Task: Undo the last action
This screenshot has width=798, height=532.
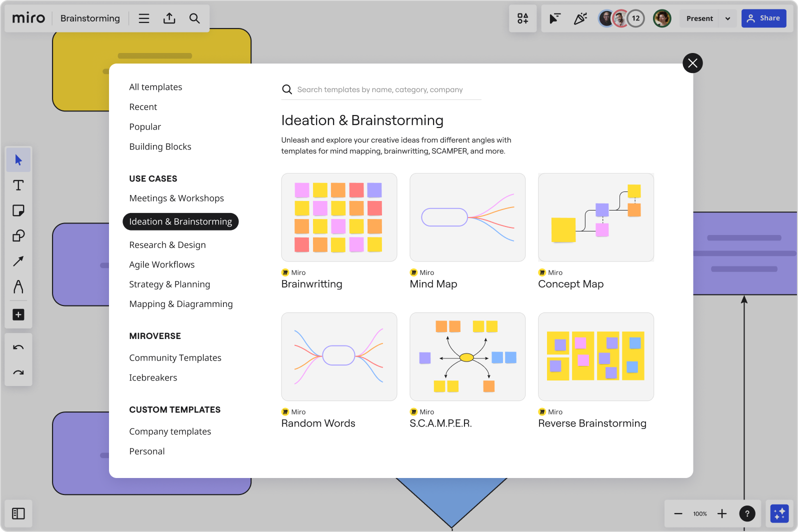Action: click(x=18, y=347)
